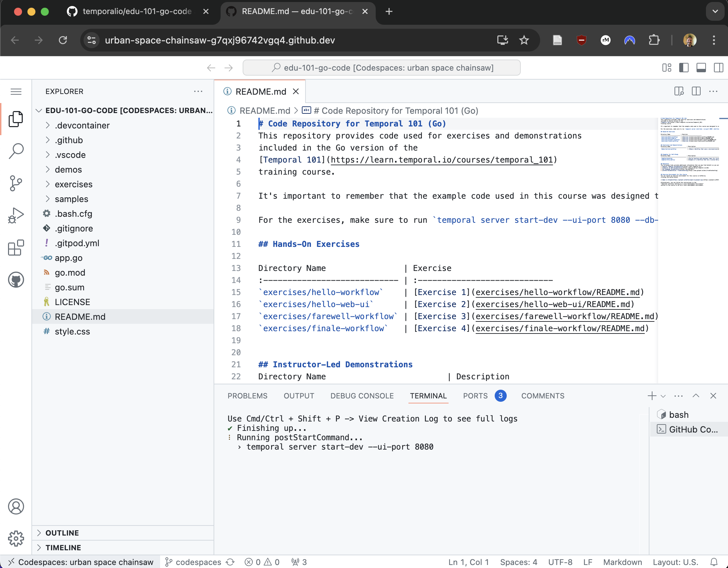The width and height of the screenshot is (728, 568).
Task: Toggle the secondary side bar
Action: (718, 68)
